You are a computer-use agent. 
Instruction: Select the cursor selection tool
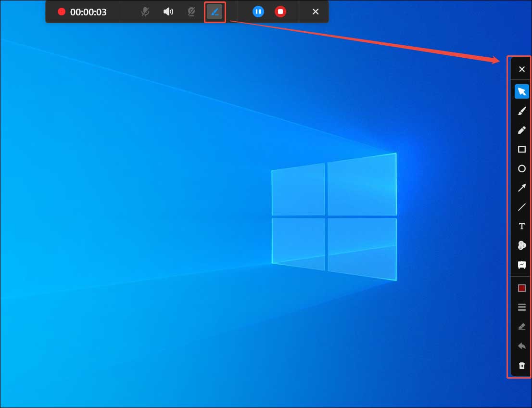point(521,91)
